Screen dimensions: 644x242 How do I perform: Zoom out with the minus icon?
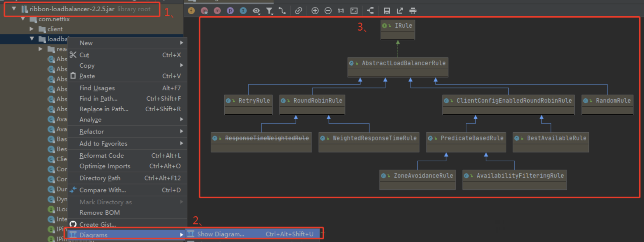(x=328, y=11)
